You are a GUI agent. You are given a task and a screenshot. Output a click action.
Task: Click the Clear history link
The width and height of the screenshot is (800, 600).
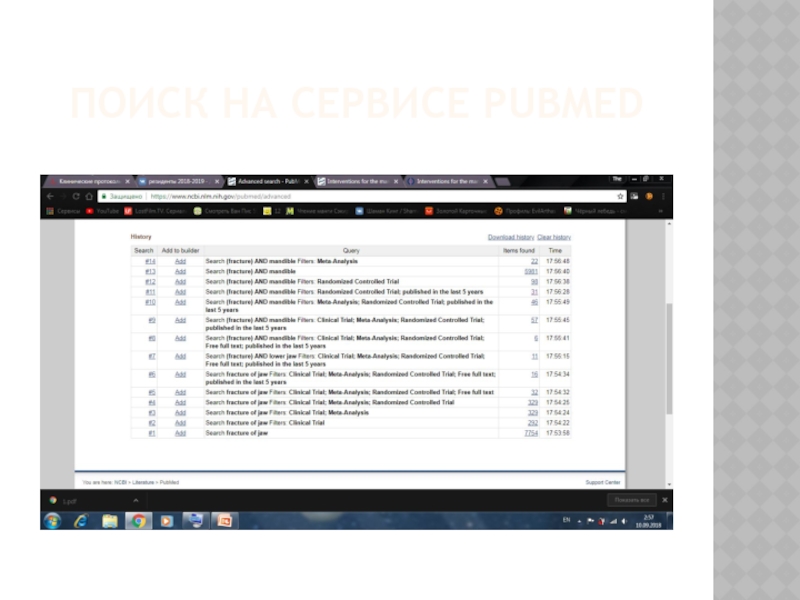pyautogui.click(x=554, y=237)
